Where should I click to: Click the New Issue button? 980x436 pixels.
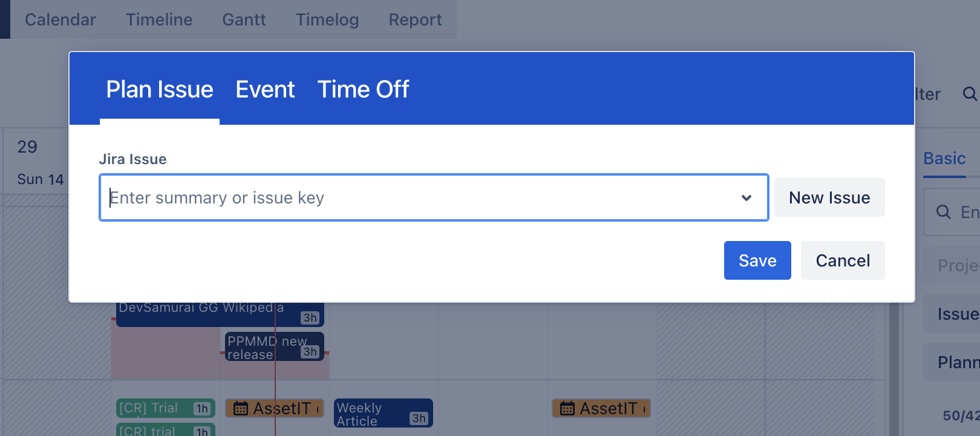829,197
